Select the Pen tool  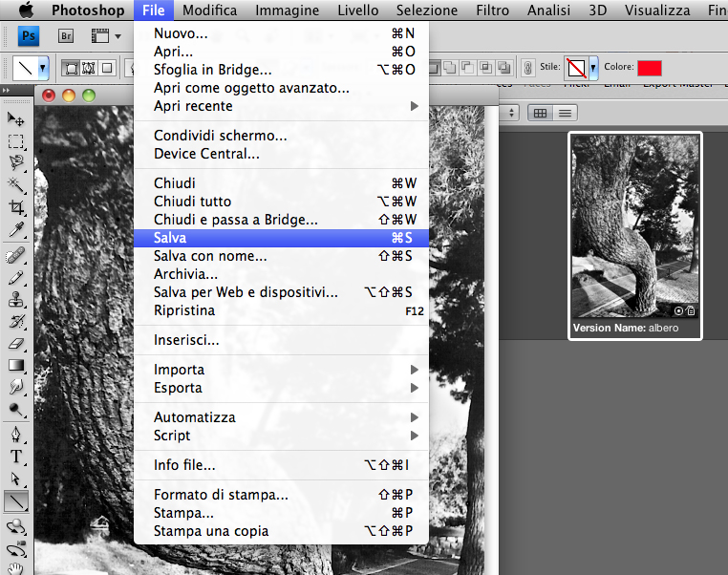16,435
